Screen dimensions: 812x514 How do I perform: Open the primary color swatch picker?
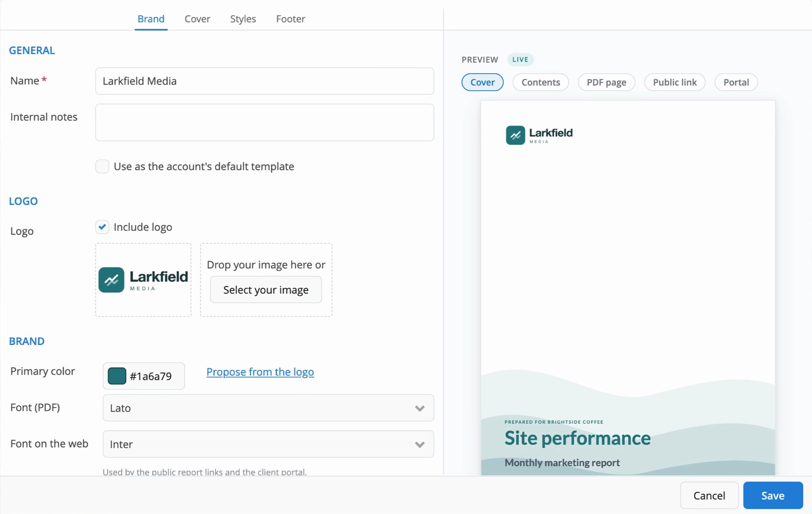pos(117,376)
